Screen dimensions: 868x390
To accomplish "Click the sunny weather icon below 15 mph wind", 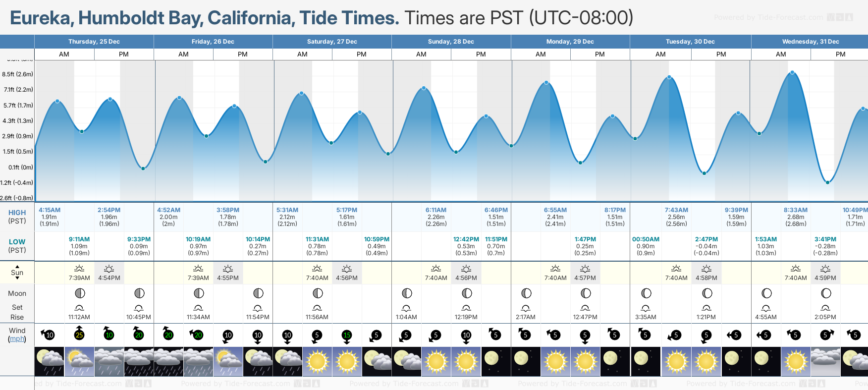I will point(347,361).
